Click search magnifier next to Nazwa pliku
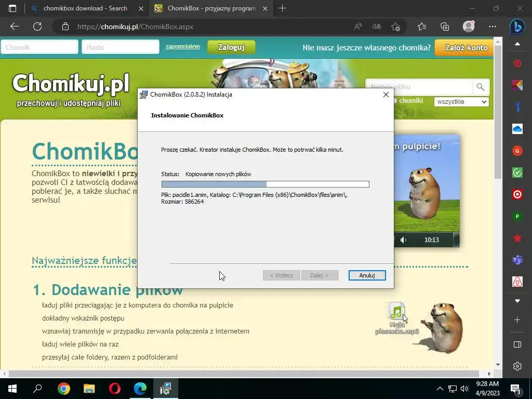Image resolution: width=532 pixels, height=399 pixels. pos(481,87)
